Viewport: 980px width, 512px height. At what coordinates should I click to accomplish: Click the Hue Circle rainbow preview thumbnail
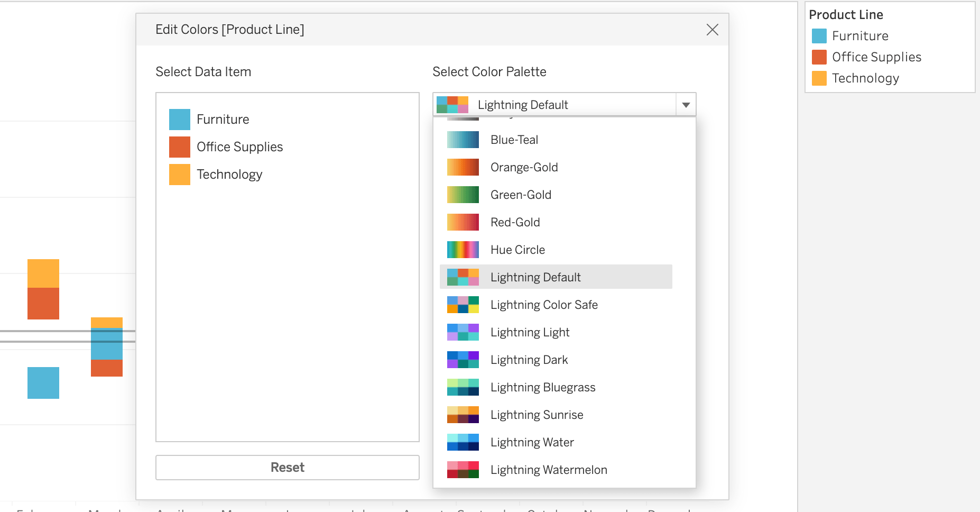[x=463, y=250]
